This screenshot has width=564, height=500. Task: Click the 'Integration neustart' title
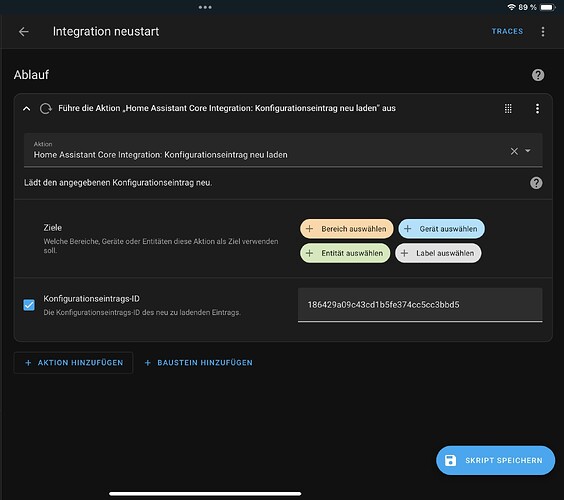pyautogui.click(x=106, y=32)
